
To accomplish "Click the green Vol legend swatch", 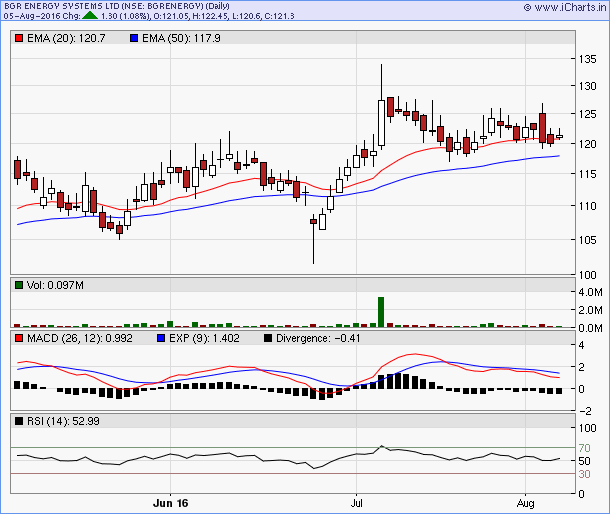I will pyautogui.click(x=19, y=285).
